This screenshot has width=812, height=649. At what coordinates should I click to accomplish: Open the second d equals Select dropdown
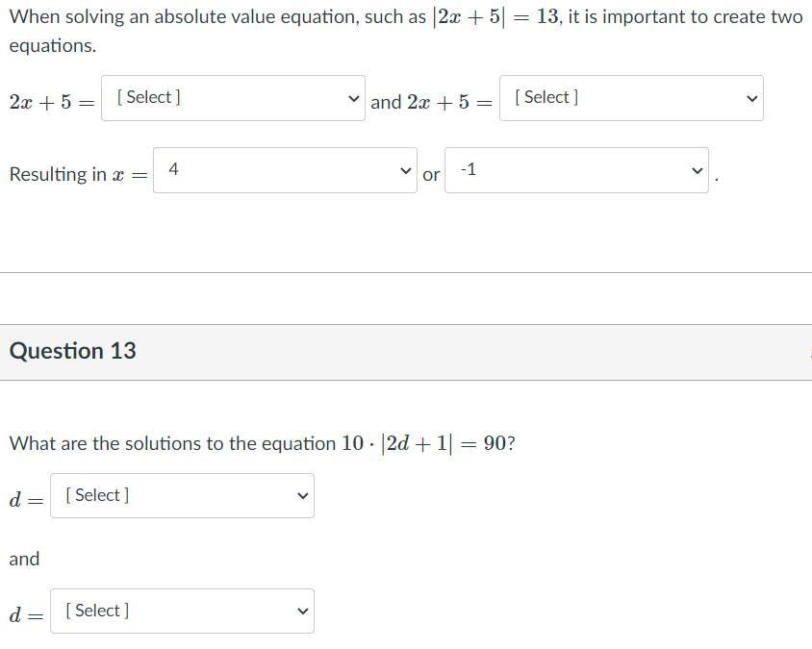(182, 612)
